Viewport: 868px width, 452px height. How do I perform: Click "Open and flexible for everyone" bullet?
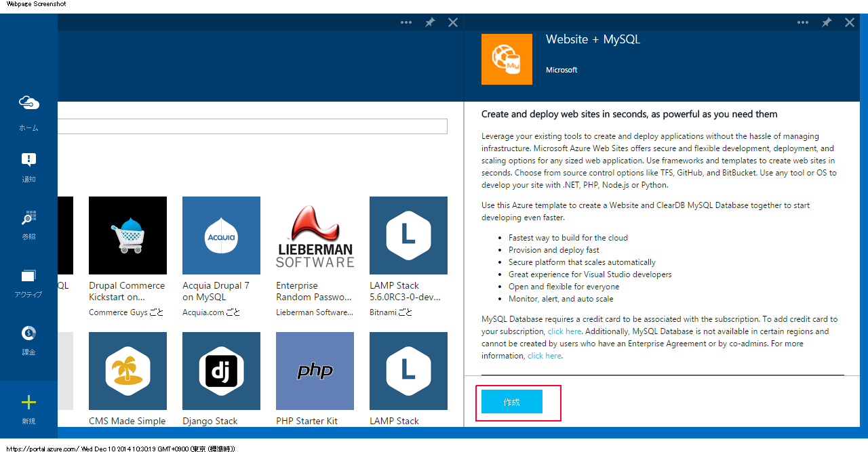click(x=564, y=287)
